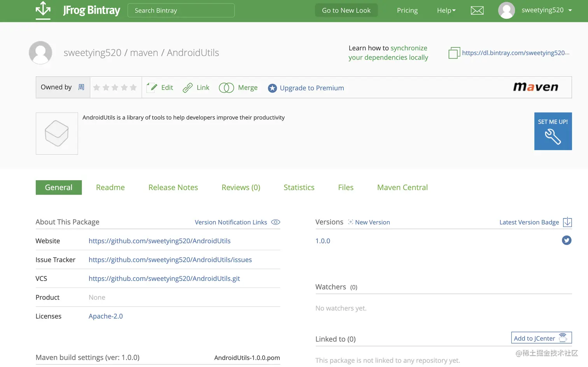Click the sweetying520 avatar in the header

[506, 11]
